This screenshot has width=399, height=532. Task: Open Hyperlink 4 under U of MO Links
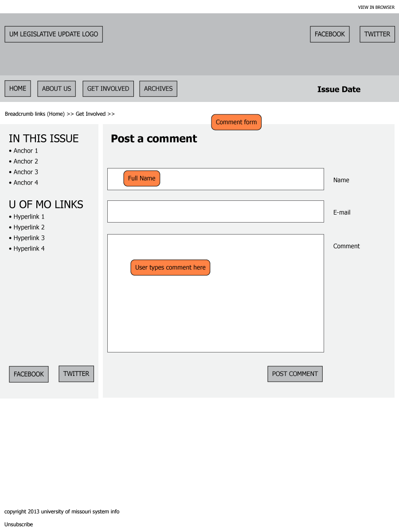coord(29,249)
